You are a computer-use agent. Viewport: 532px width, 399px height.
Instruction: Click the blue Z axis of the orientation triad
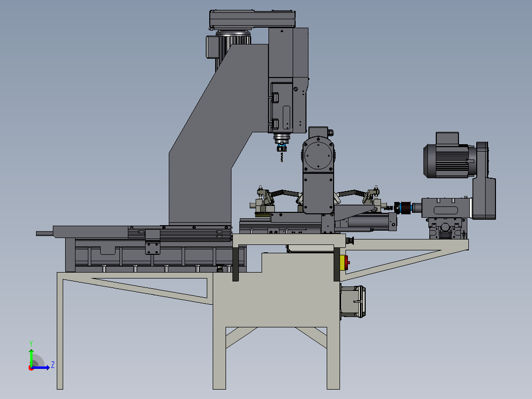40,367
